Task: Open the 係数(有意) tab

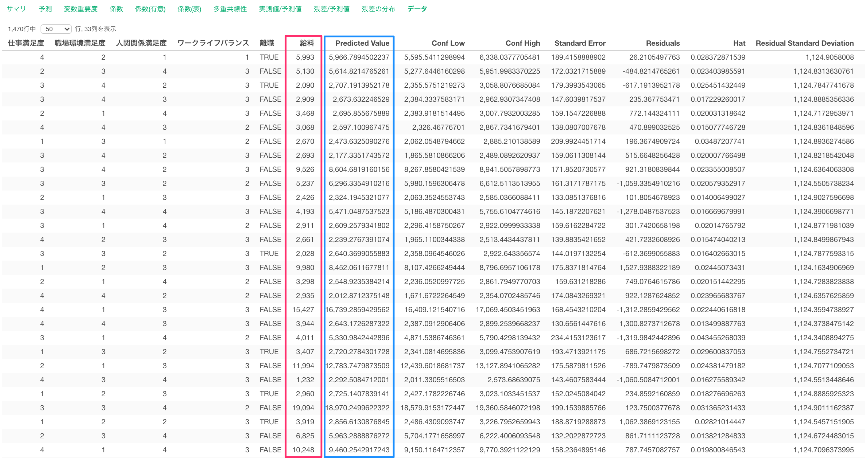Action: coord(150,9)
